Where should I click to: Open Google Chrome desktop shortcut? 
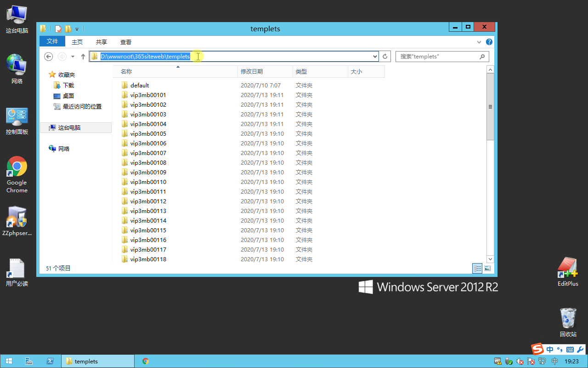(x=17, y=175)
